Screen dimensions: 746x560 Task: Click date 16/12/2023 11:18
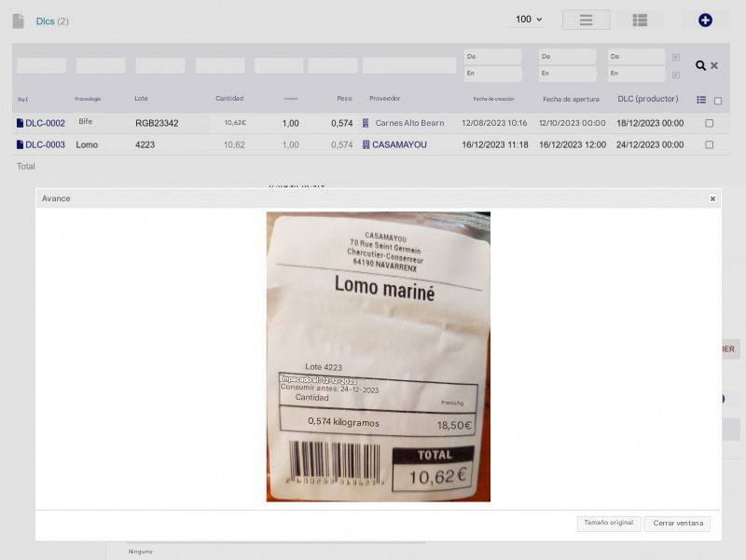[495, 144]
